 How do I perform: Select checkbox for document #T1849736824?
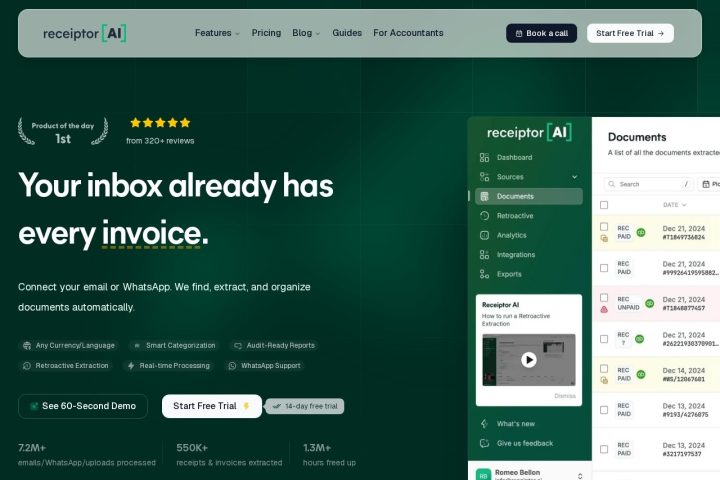(x=604, y=226)
